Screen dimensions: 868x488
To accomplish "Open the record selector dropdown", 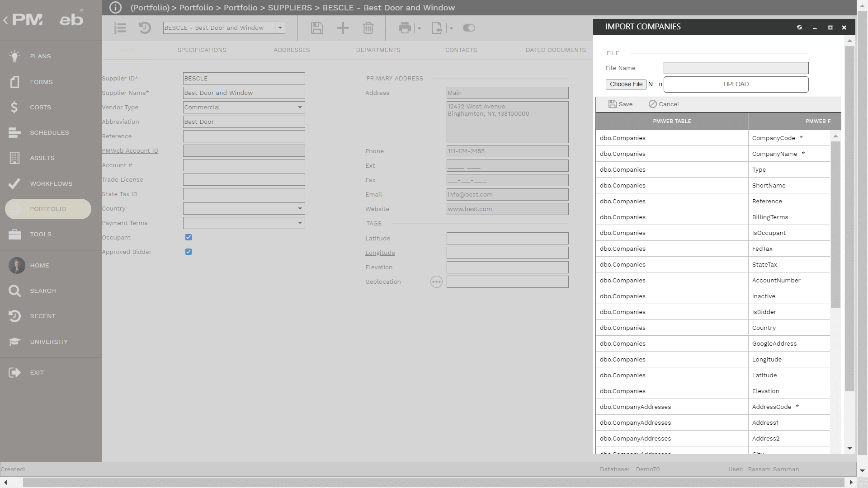I will coord(280,28).
